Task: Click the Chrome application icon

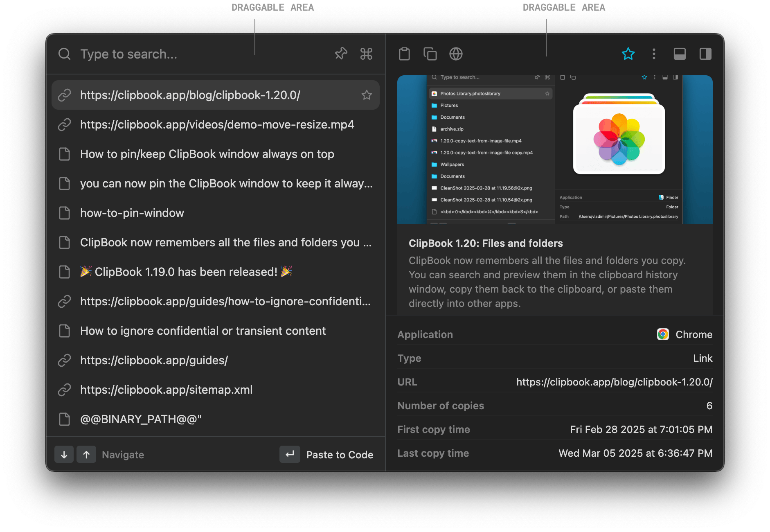Action: coord(663,334)
